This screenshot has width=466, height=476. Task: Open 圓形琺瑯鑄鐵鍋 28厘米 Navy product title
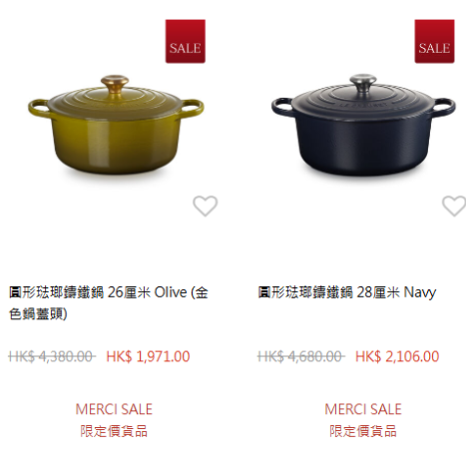click(x=347, y=292)
